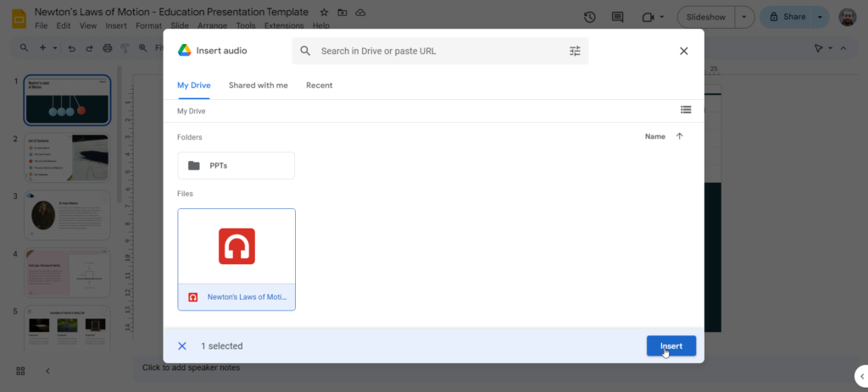Toggle grid view at bottom left
The height and width of the screenshot is (392, 868).
click(x=20, y=371)
